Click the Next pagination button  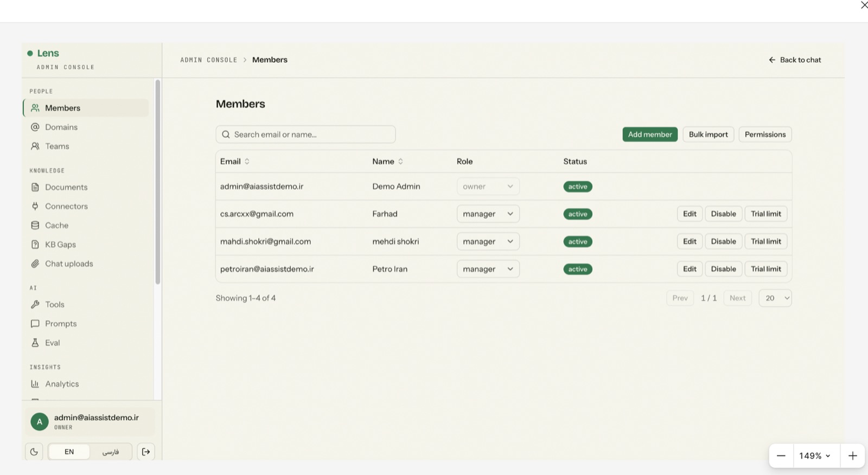tap(737, 298)
